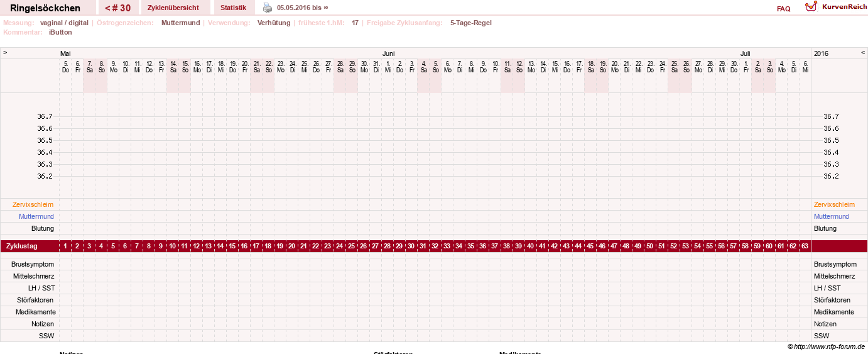Click the left Notizen row label
The image size is (868, 354).
point(41,324)
